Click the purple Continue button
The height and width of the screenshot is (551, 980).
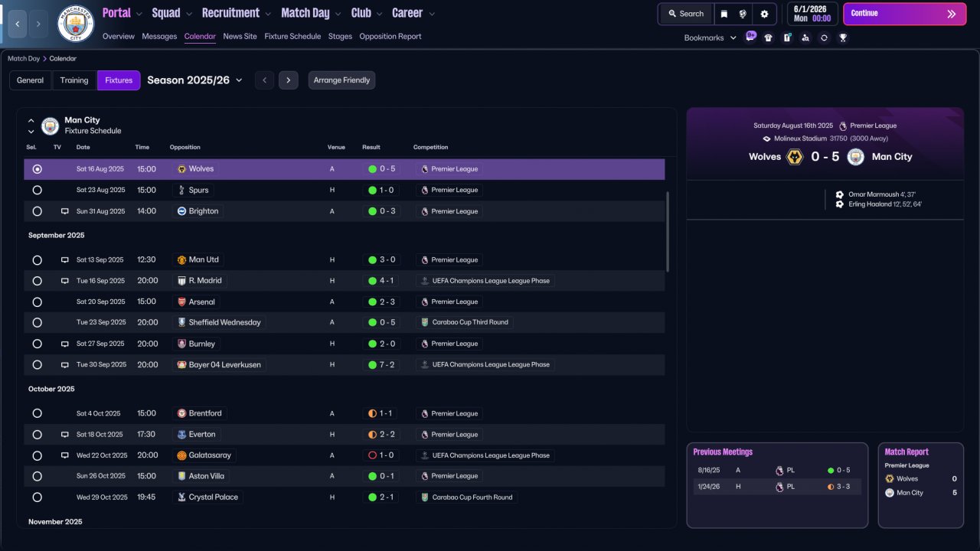(904, 14)
